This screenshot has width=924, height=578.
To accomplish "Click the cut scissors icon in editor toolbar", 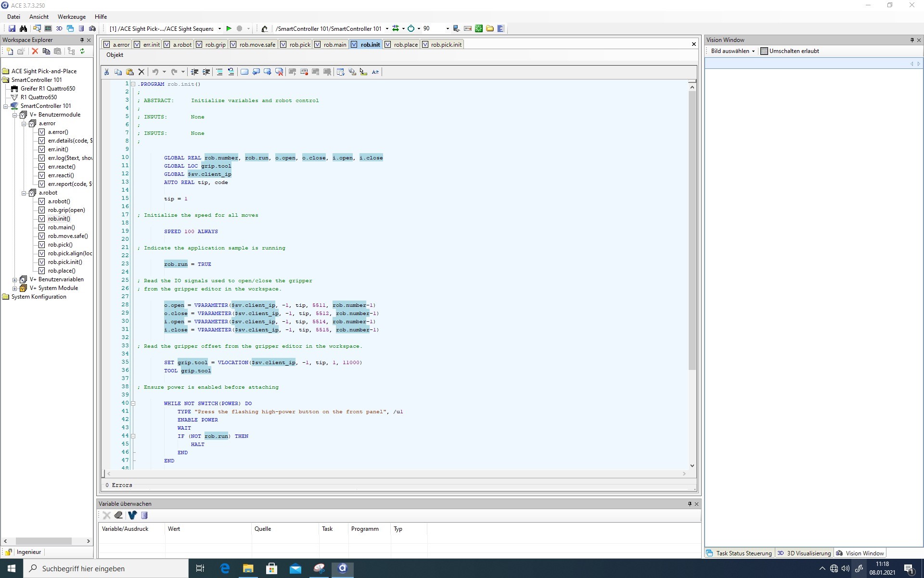I will pyautogui.click(x=106, y=72).
